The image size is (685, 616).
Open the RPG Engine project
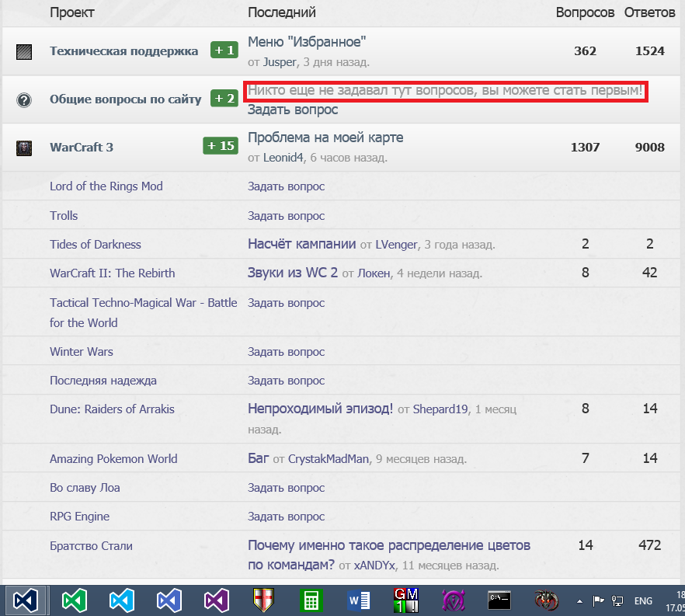point(79,517)
